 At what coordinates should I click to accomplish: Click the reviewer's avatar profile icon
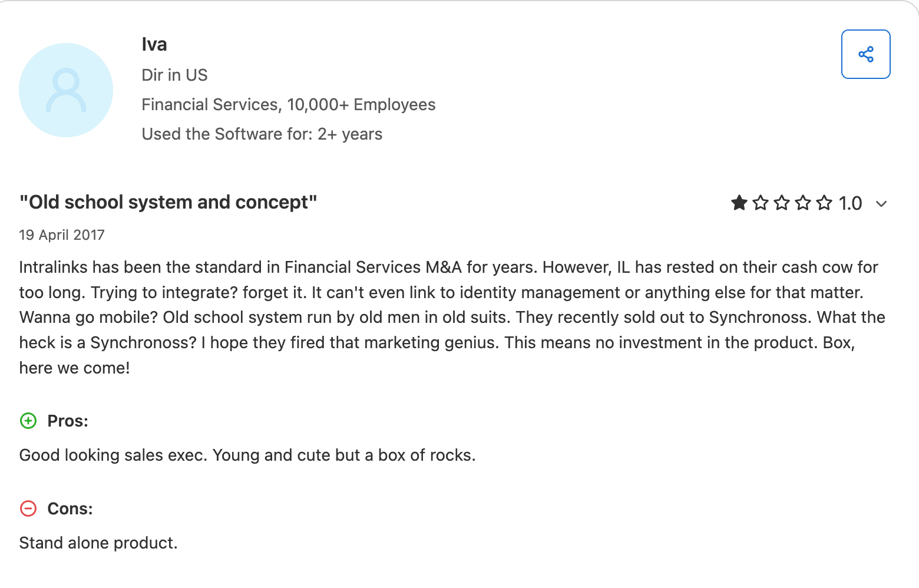(66, 90)
